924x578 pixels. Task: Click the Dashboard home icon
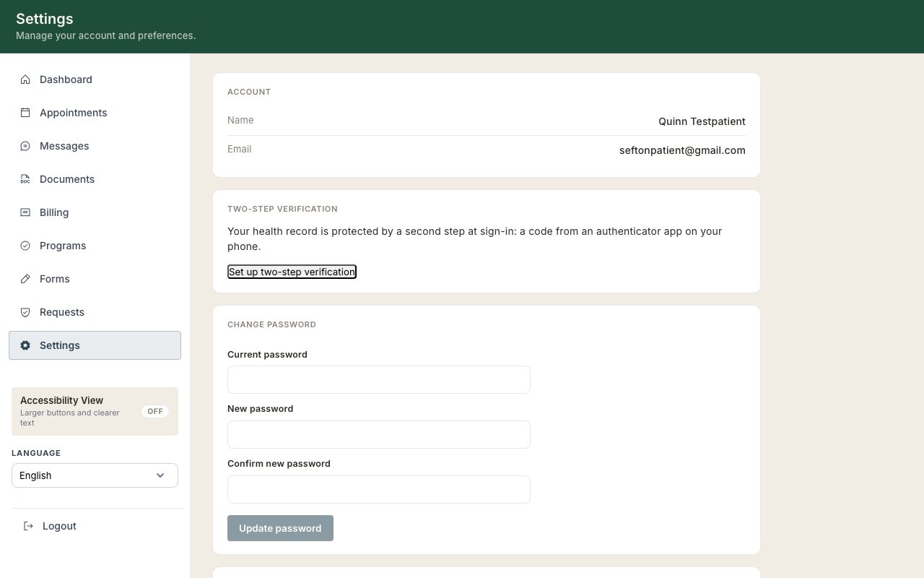(x=25, y=79)
